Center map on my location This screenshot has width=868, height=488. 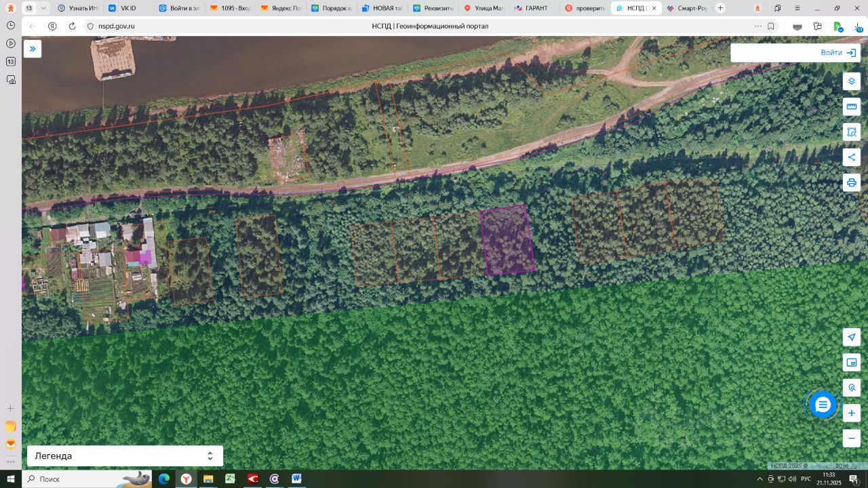coord(852,337)
